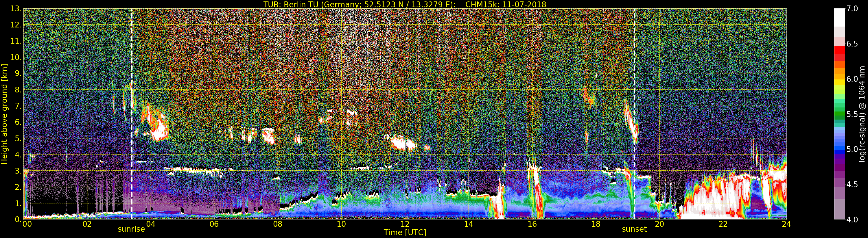Click the '1.' height axis tick label

[18, 203]
